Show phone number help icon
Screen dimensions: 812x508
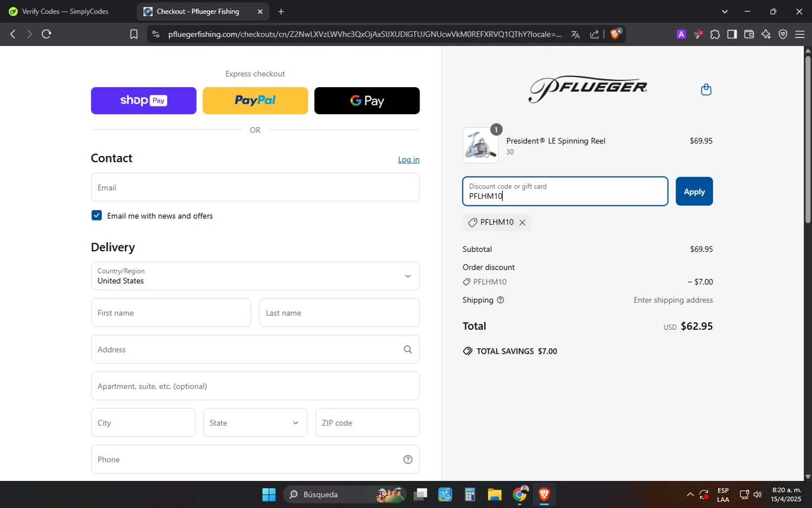(x=408, y=459)
